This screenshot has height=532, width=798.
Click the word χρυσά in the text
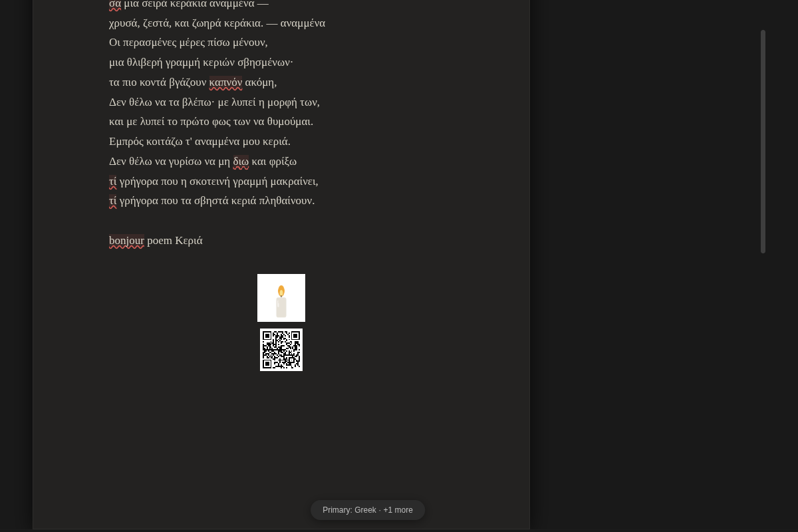(124, 23)
